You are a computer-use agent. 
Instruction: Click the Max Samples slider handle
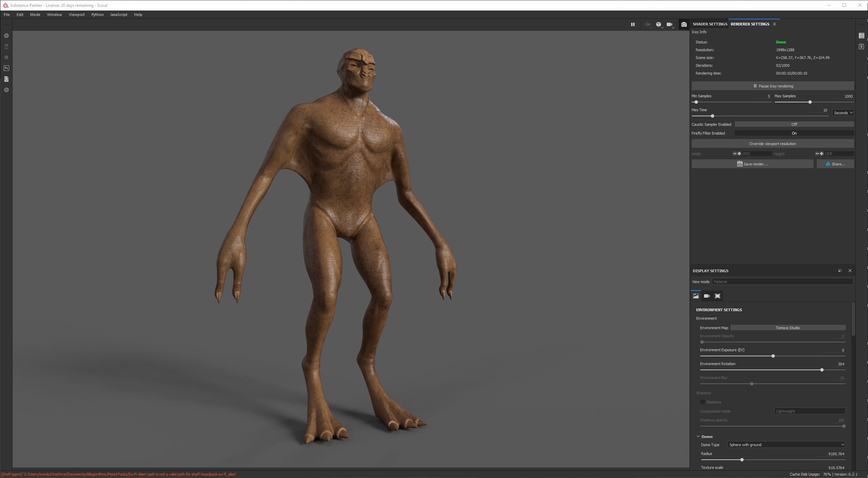pos(810,102)
